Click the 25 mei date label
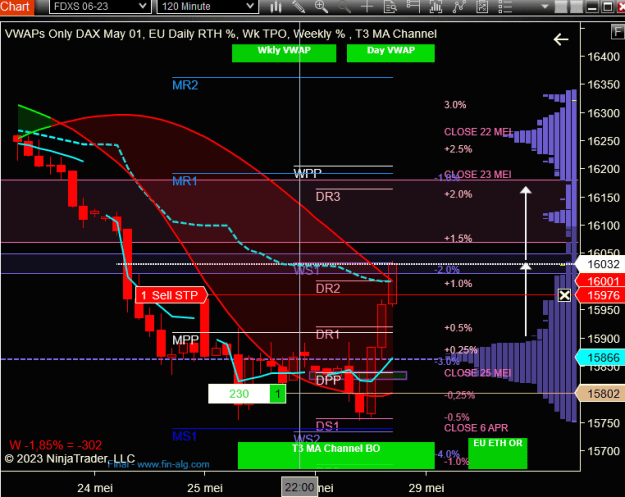625x497 pixels. [x=205, y=488]
